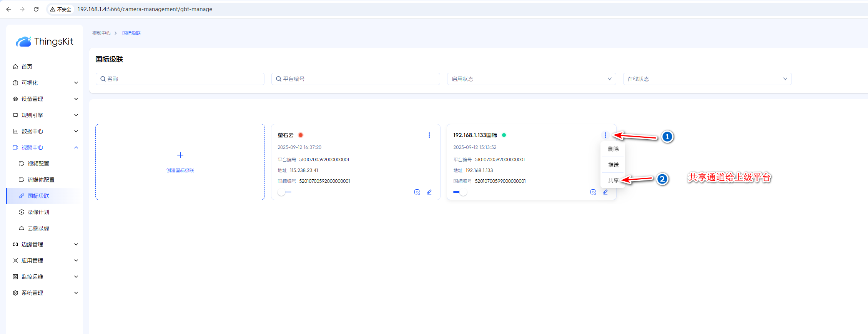The width and height of the screenshot is (868, 334).
Task: Reload the page with browser refresh icon
Action: click(36, 9)
